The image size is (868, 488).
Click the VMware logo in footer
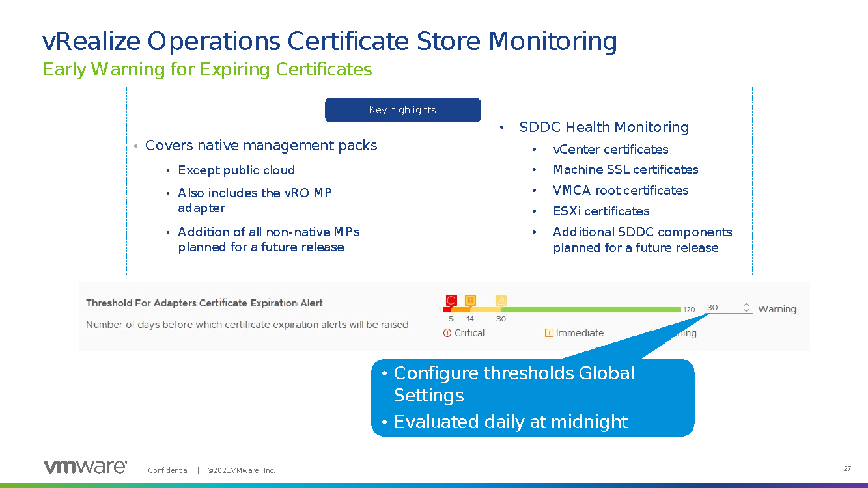[85, 467]
